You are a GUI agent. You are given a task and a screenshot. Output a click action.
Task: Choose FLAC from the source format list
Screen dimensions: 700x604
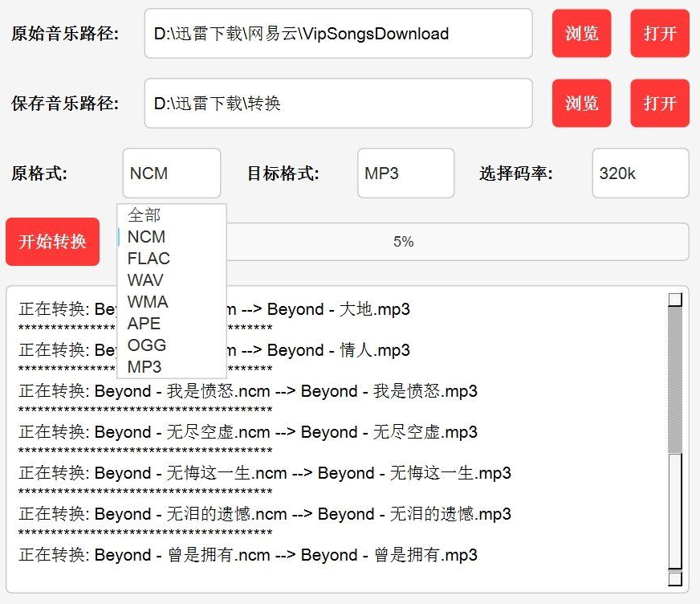(172, 258)
